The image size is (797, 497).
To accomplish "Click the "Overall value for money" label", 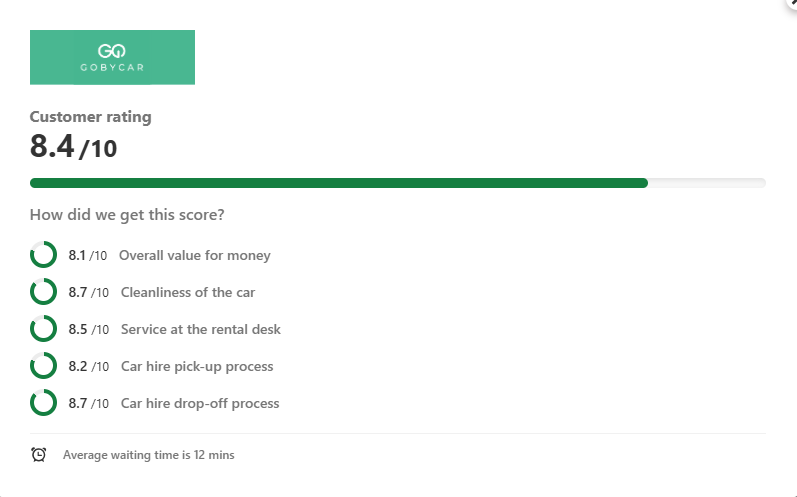I will tap(194, 255).
